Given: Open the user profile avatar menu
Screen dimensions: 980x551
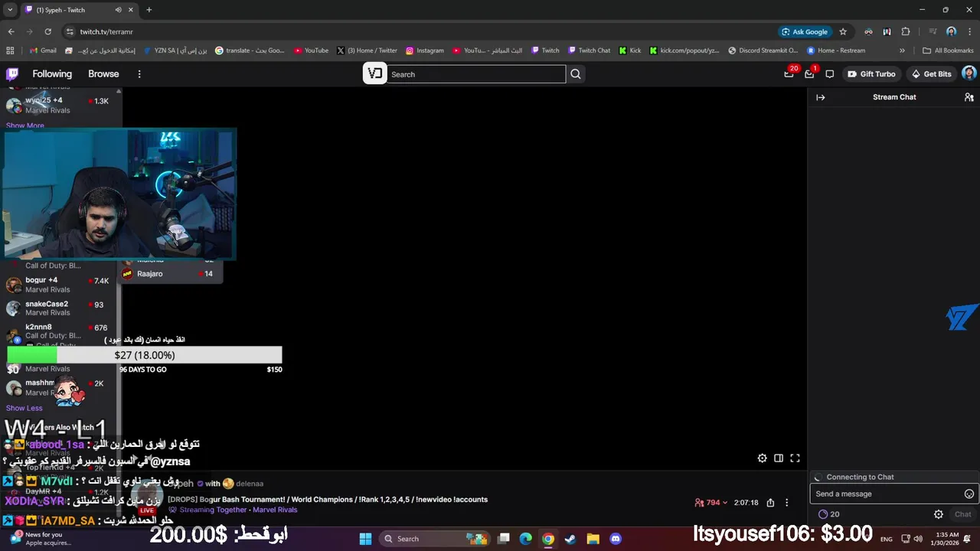Looking at the screenshot, I should pyautogui.click(x=969, y=73).
